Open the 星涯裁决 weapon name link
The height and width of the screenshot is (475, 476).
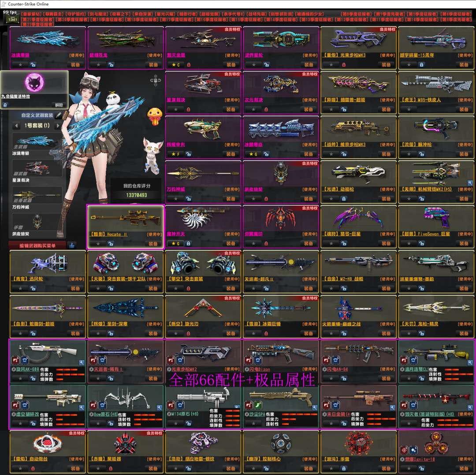[176, 100]
